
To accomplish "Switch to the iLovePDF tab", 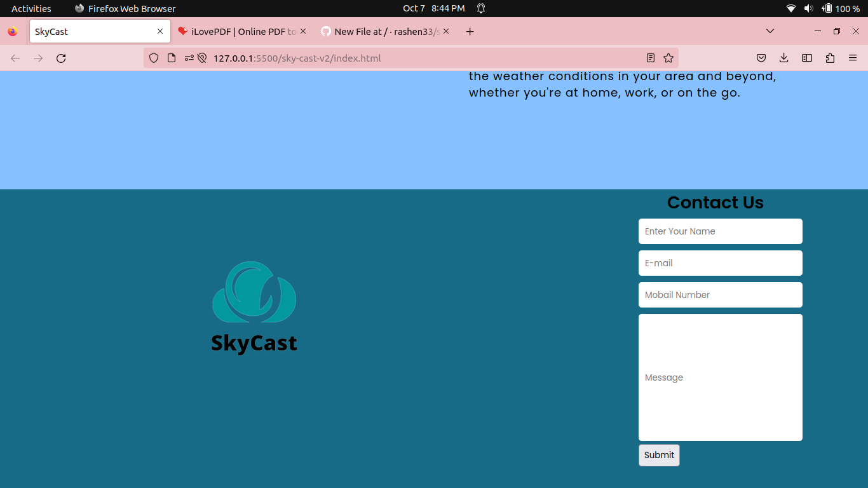I will (x=238, y=30).
